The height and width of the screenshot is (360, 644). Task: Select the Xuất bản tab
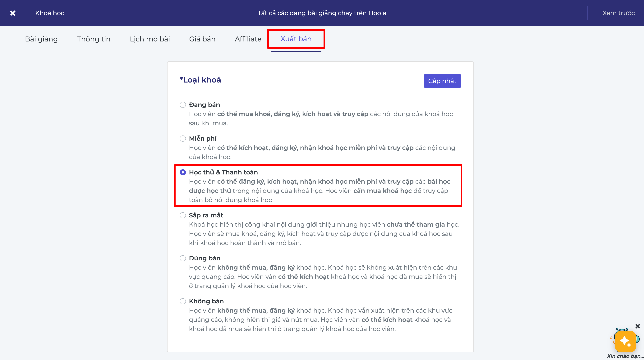(296, 39)
